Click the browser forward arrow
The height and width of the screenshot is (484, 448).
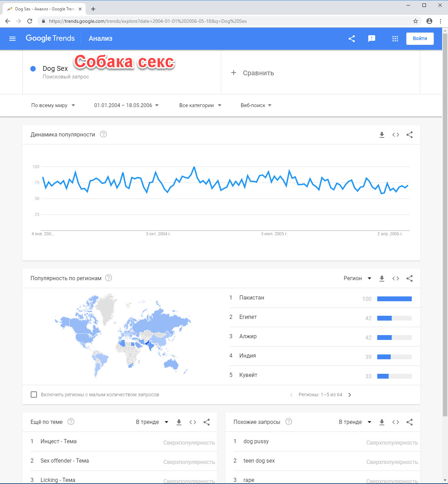click(x=19, y=21)
